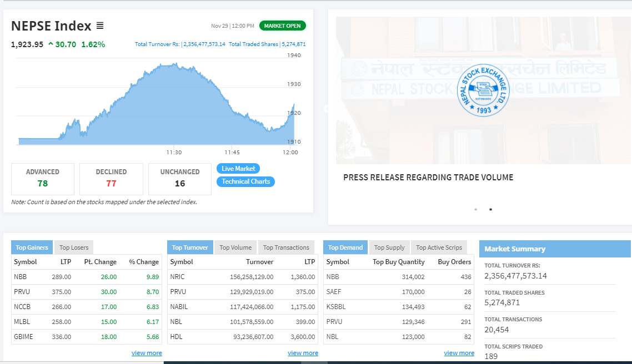
Task: Click NBL symbol in Top Turnover table
Action: tap(176, 322)
